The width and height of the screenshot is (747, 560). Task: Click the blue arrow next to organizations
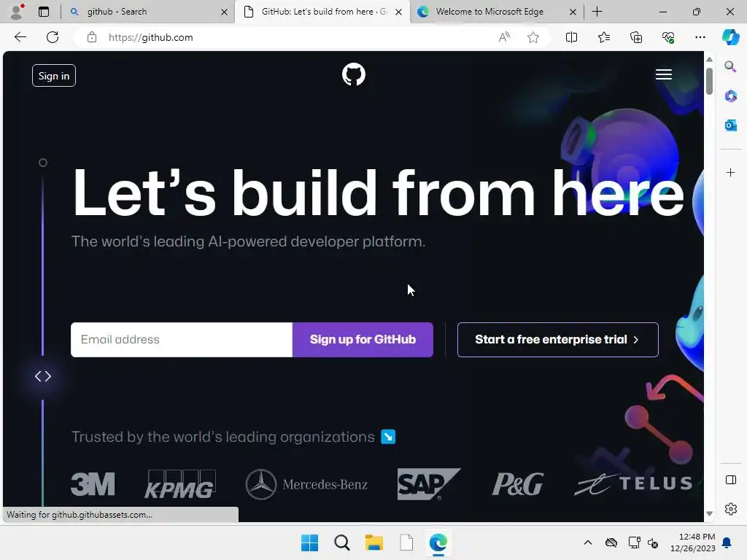pyautogui.click(x=388, y=437)
